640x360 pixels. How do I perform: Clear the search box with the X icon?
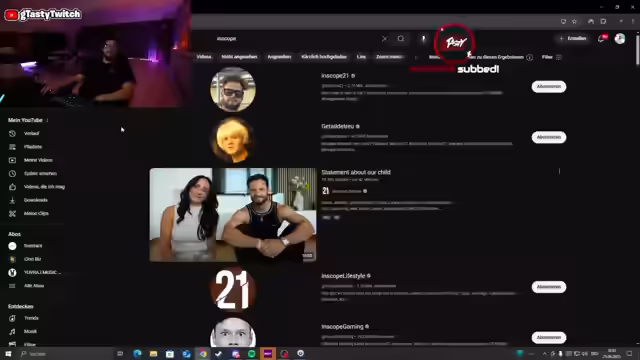pos(384,39)
